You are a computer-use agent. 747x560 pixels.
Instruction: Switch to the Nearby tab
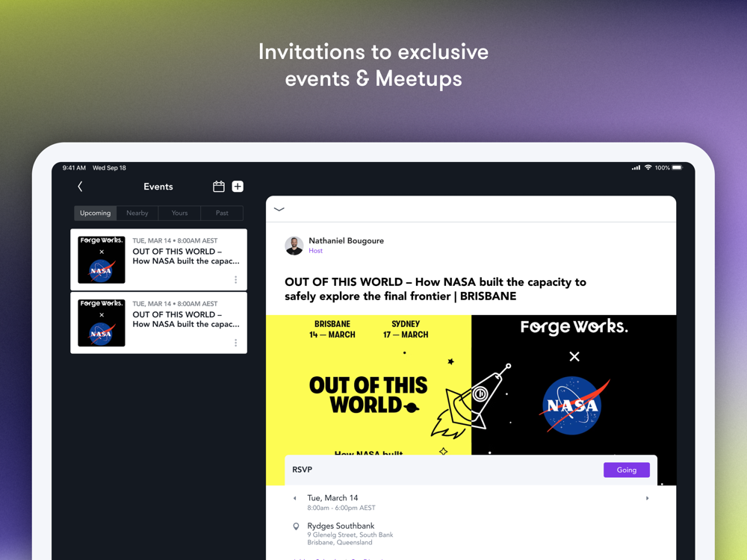pos(137,213)
